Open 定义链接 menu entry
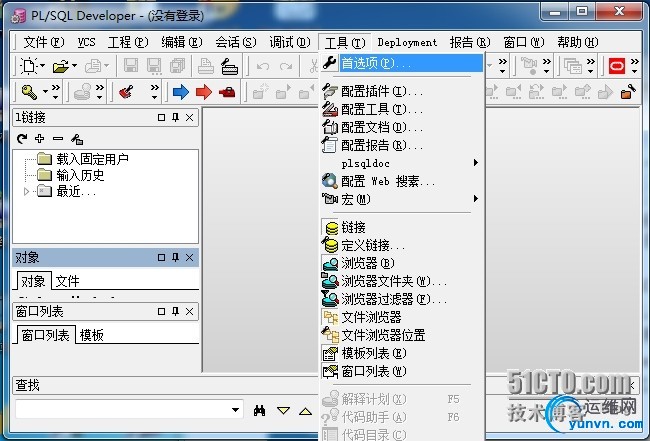This screenshot has width=650, height=441. coord(402,245)
